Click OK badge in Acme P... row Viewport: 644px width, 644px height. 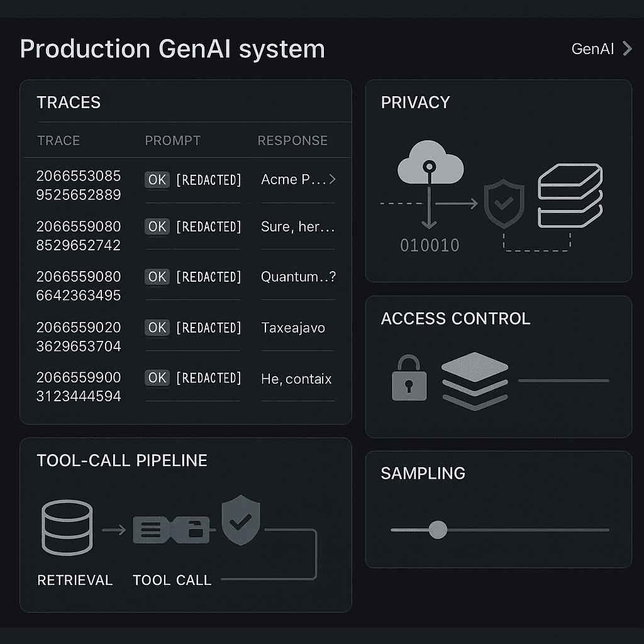pyautogui.click(x=157, y=180)
